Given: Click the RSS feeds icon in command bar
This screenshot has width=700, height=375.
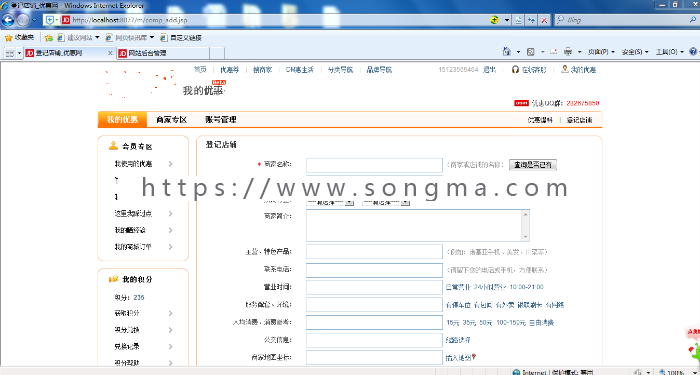Looking at the screenshot, I should point(531,52).
